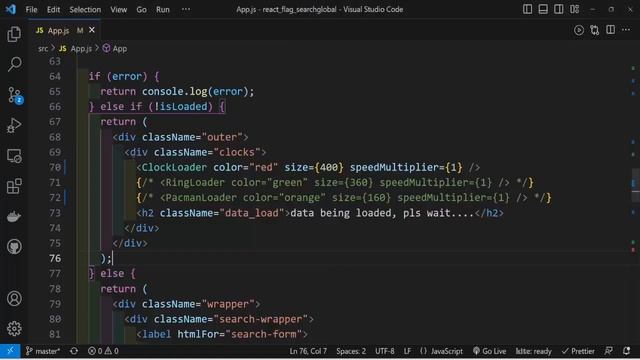The height and width of the screenshot is (360, 640).
Task: Toggle the bottom panel layout icon
Action: coord(543,9)
